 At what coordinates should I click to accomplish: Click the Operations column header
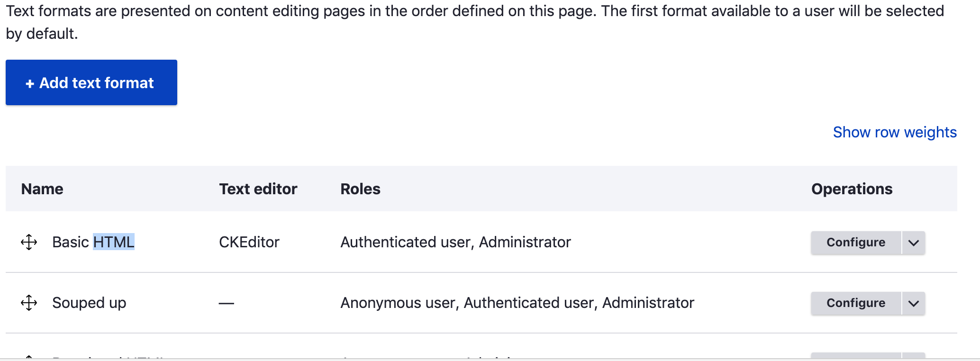852,189
